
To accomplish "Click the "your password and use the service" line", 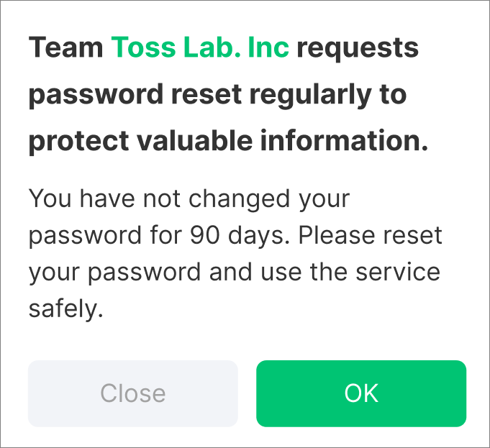I will click(234, 273).
